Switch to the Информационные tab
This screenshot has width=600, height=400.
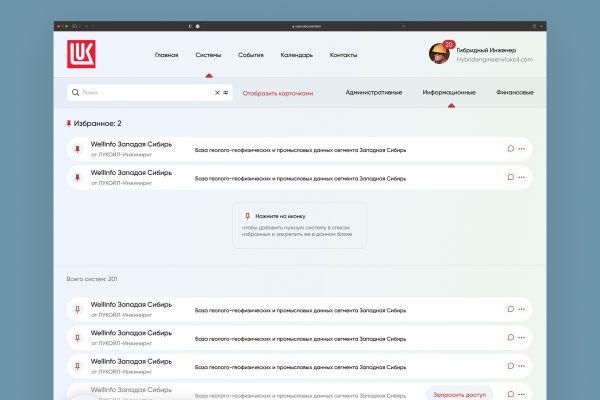pos(449,92)
